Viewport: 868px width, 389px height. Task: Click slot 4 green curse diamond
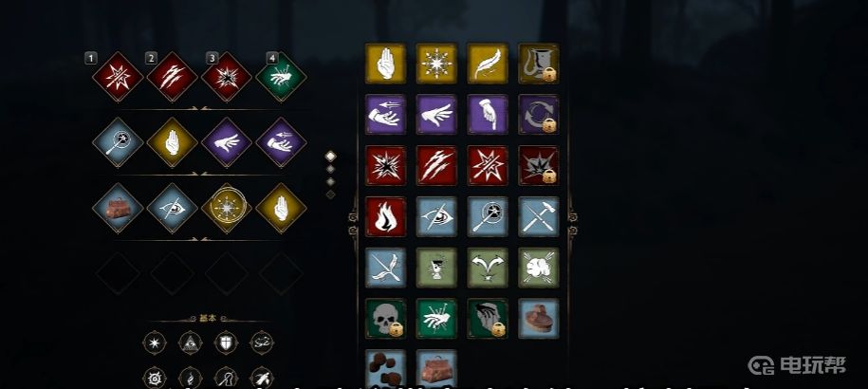click(x=281, y=76)
